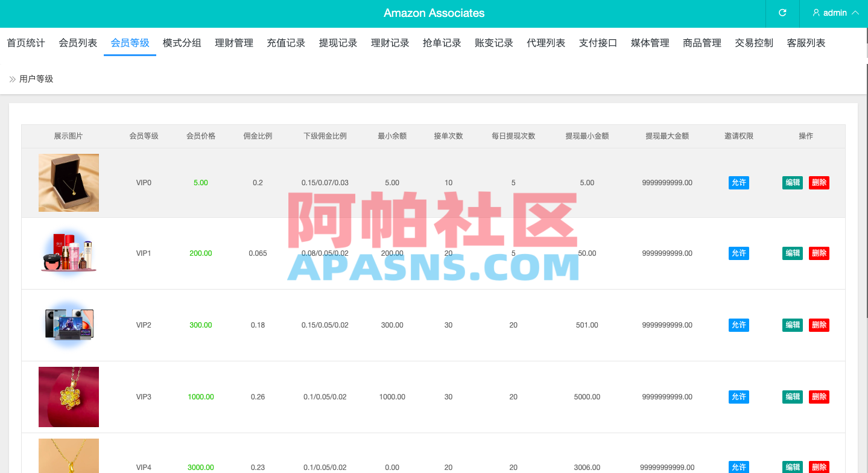Open 充值记录 tab
Image resolution: width=868 pixels, height=473 pixels.
click(x=286, y=43)
